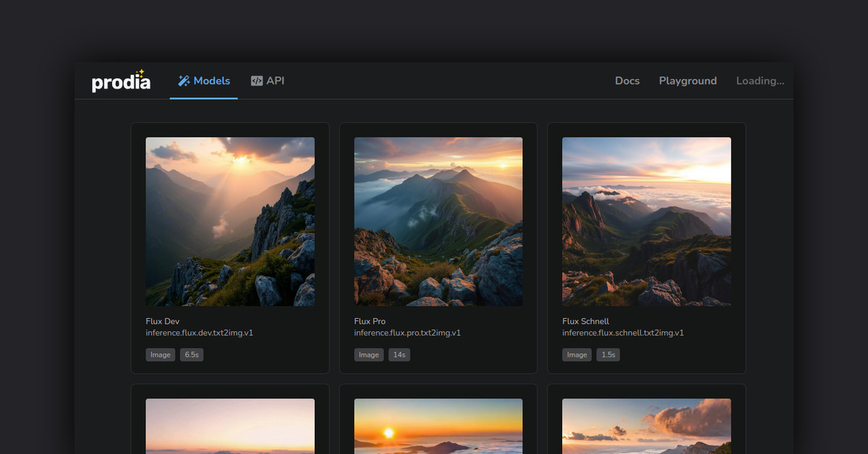Open the Flux Pro mountain thumbnail
Viewport: 868px width, 454px height.
click(x=438, y=221)
